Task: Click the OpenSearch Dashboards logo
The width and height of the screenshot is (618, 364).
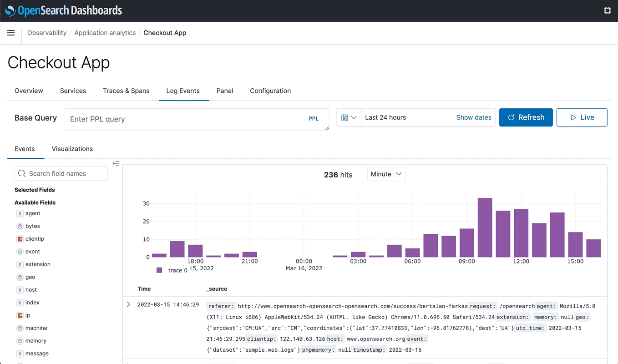Action: [x=64, y=10]
